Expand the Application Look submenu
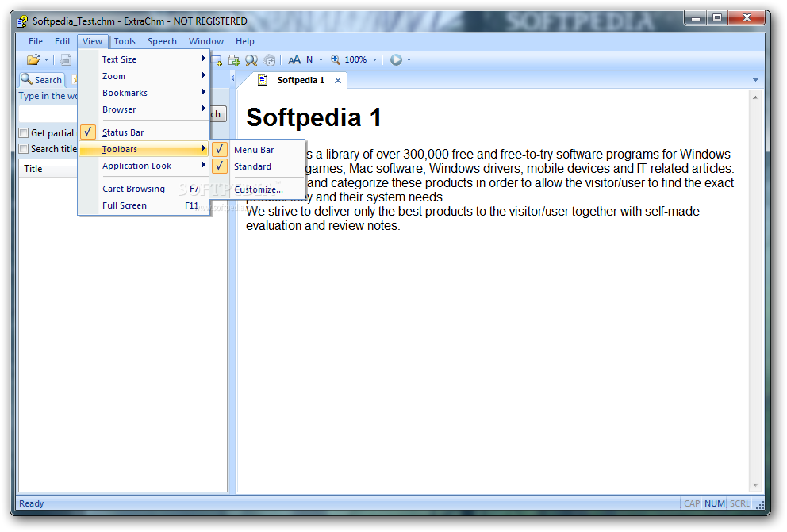 [144, 166]
